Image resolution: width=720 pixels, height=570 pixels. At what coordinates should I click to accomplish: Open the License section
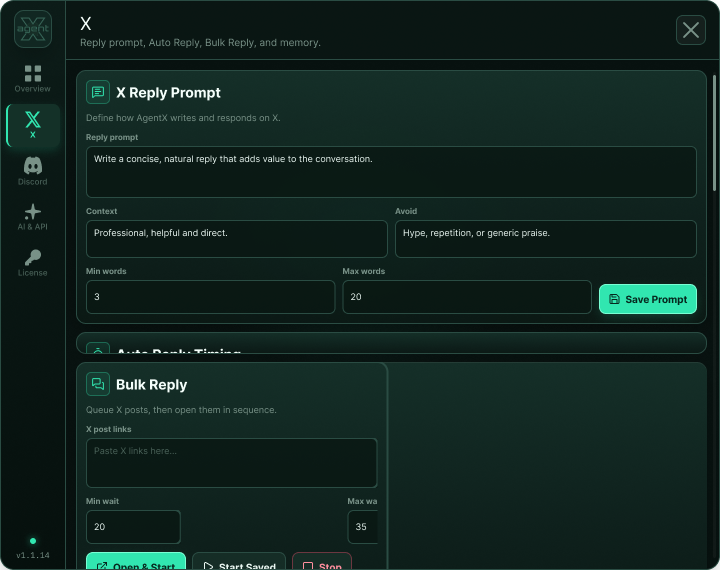click(33, 263)
